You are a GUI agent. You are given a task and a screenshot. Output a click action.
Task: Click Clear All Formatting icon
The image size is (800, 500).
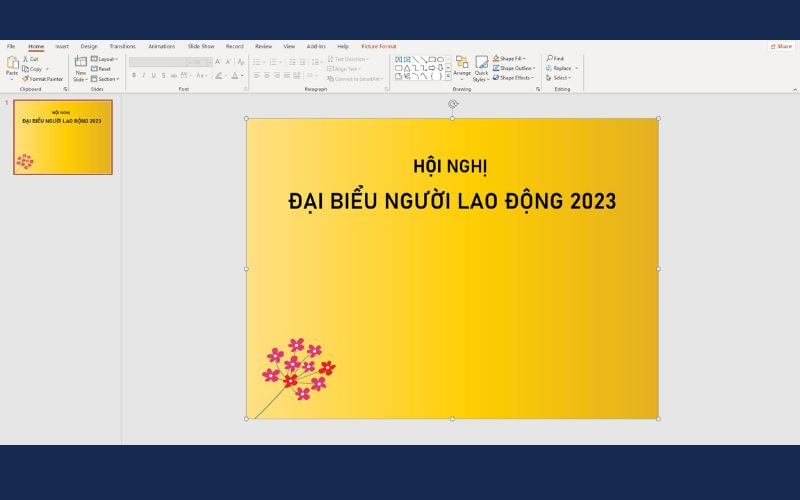[241, 62]
